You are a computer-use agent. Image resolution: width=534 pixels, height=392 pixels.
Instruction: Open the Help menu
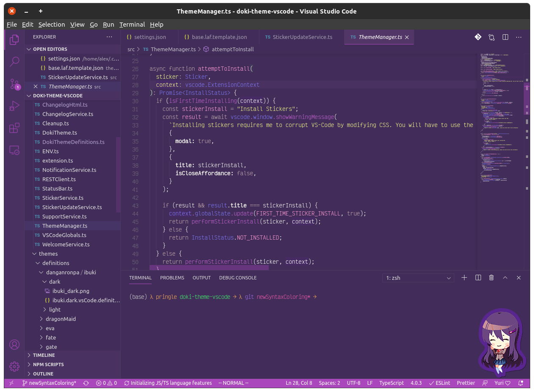click(157, 25)
